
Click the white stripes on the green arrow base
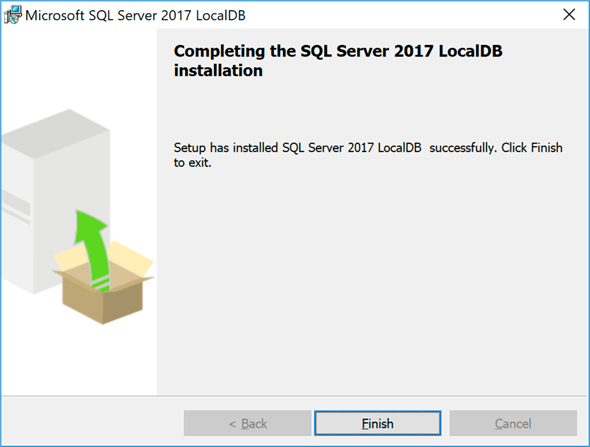coord(101,285)
